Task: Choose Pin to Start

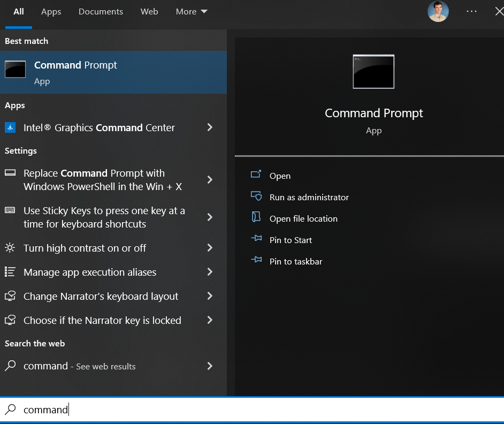Action: (291, 240)
